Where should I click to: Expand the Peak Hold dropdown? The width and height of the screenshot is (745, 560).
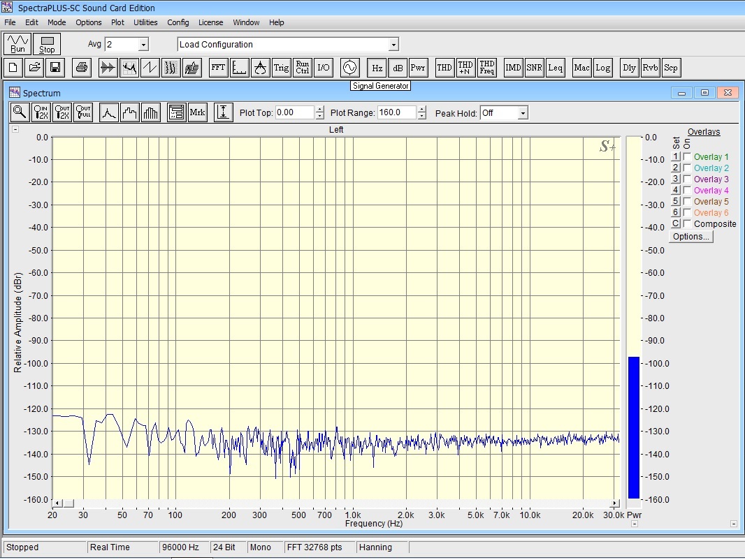tap(523, 113)
